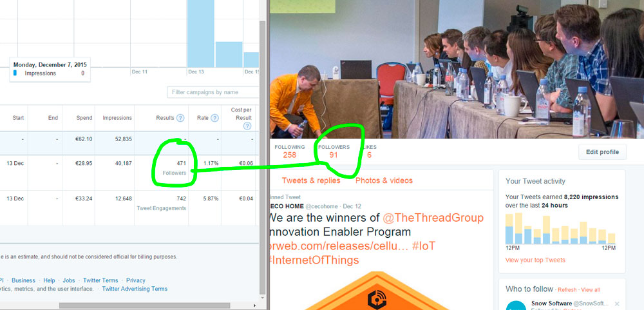The height and width of the screenshot is (310, 644).
Task: Open the Twitter Advertising Terms link
Action: 135,289
